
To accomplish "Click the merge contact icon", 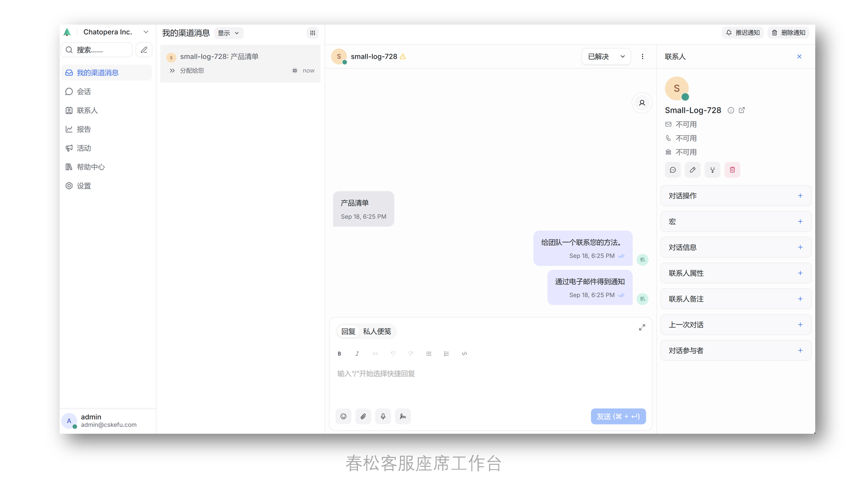I will click(x=712, y=170).
